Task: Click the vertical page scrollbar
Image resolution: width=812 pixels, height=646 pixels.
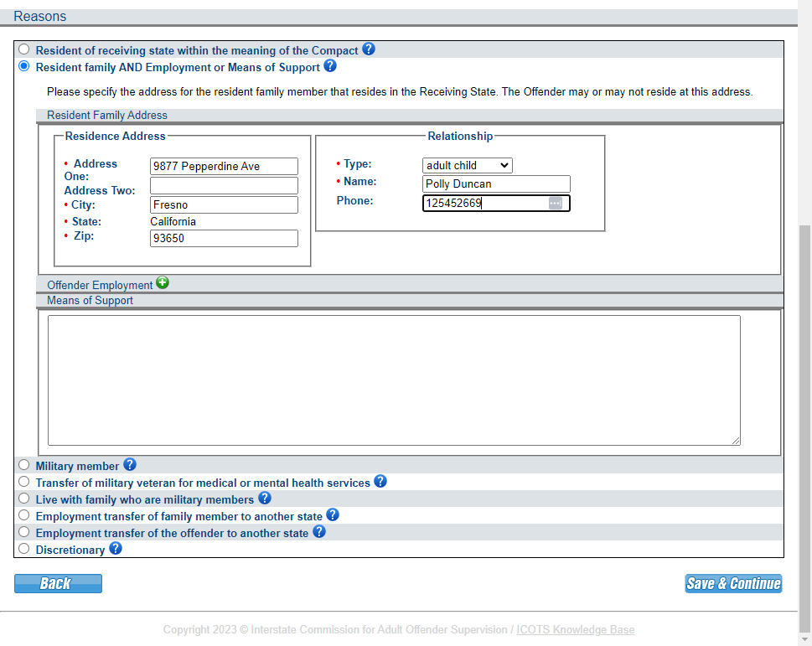Action: pyautogui.click(x=804, y=427)
